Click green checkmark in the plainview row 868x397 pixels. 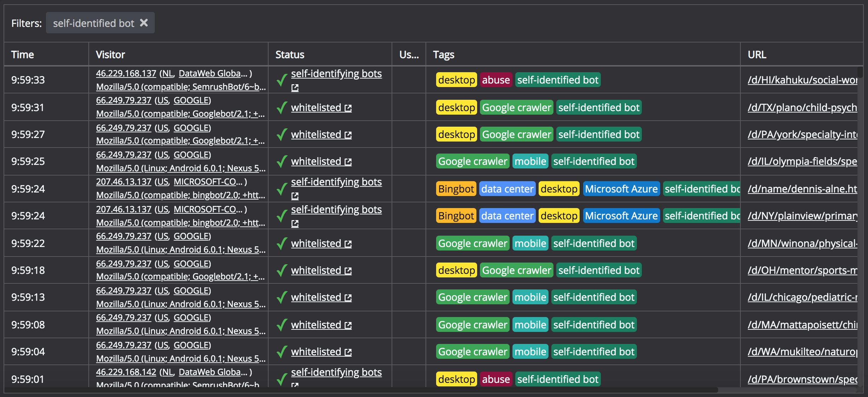click(282, 216)
